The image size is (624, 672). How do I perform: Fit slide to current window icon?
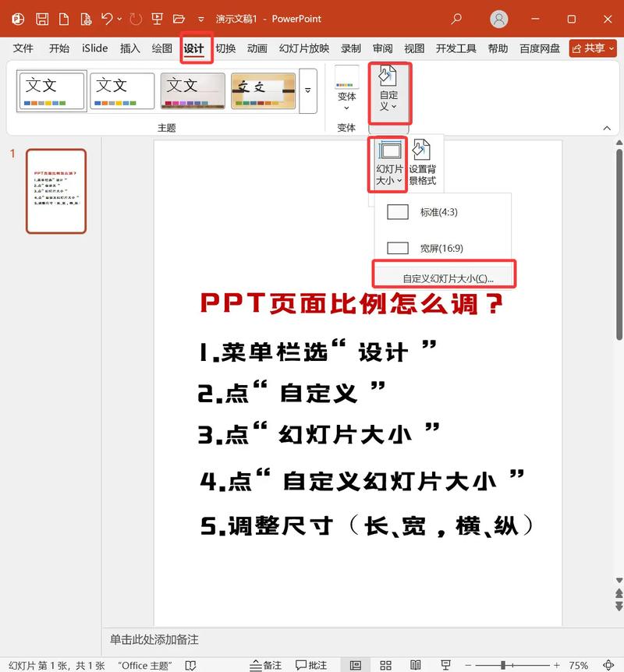[x=608, y=665]
